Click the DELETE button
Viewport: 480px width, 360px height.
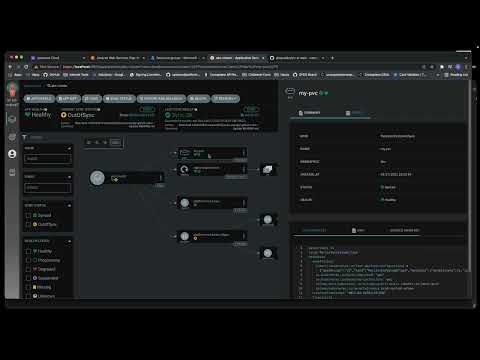click(199, 99)
